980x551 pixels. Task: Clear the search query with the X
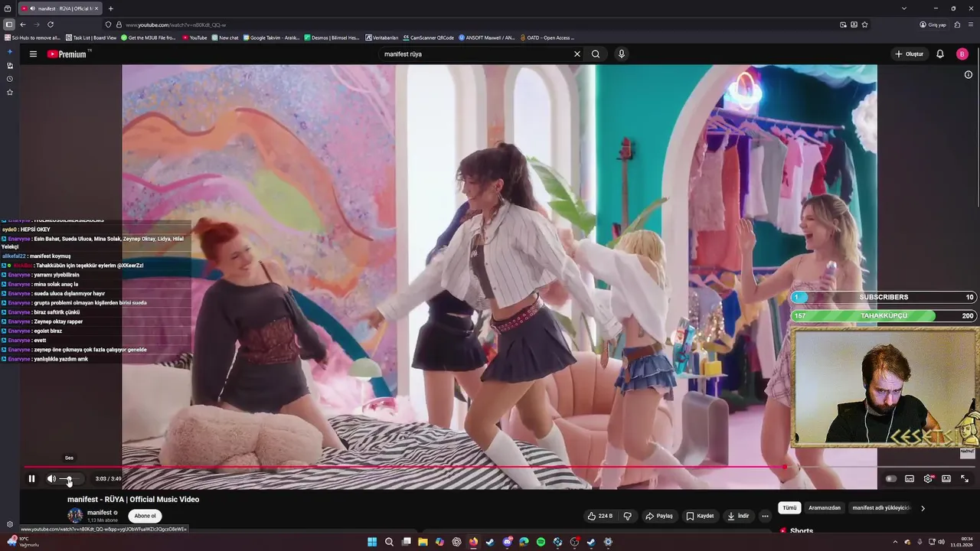(x=577, y=54)
